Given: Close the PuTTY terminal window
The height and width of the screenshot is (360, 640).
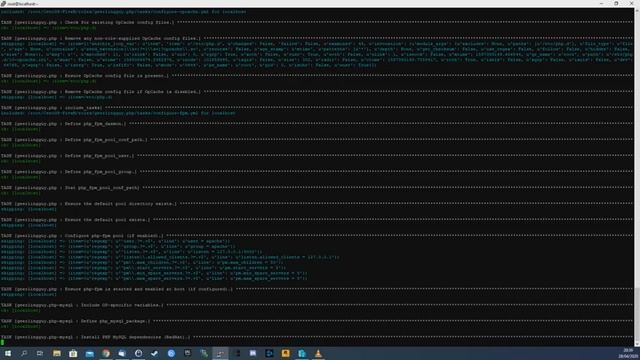Looking at the screenshot, I should 631,3.
